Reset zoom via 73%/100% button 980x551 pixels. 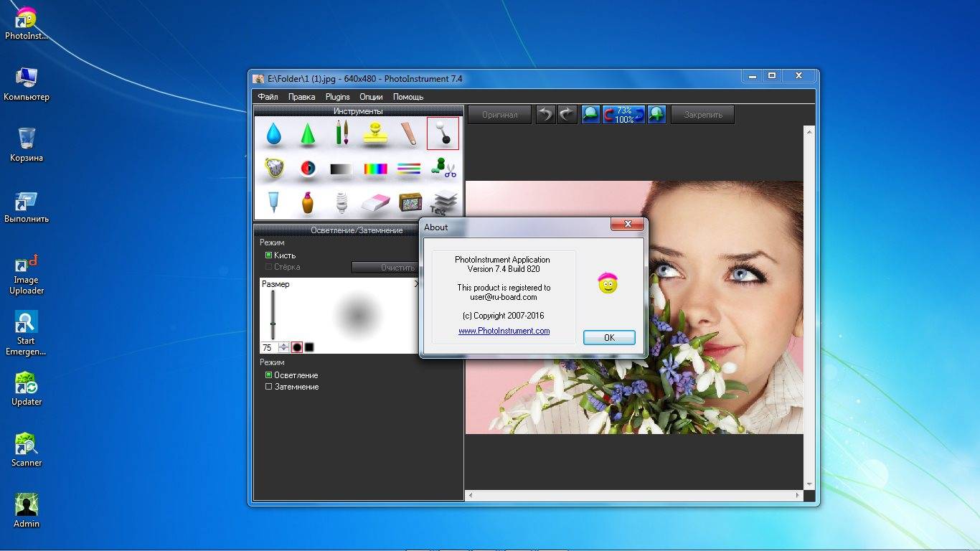point(623,114)
